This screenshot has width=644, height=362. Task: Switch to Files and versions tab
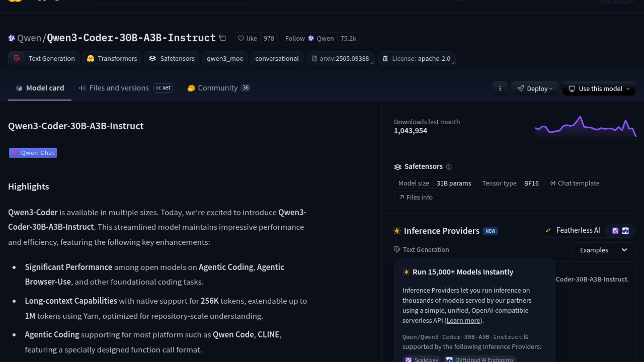tap(119, 88)
